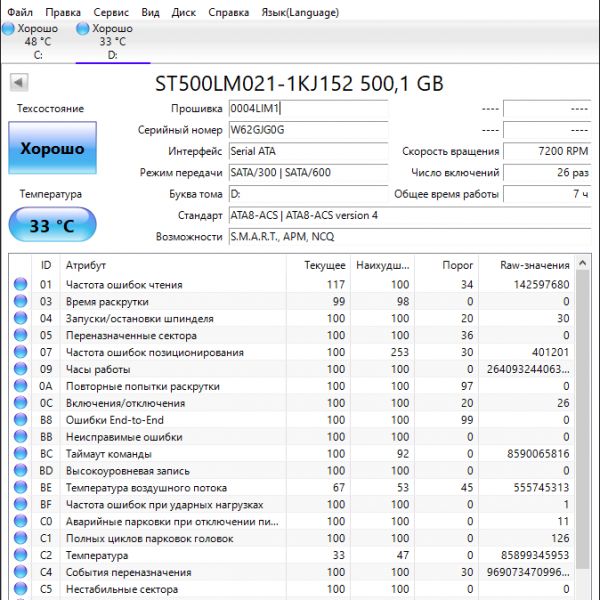
Task: Select Частота ошибок при ударных нагрузках name
Action: pyautogui.click(x=165, y=505)
